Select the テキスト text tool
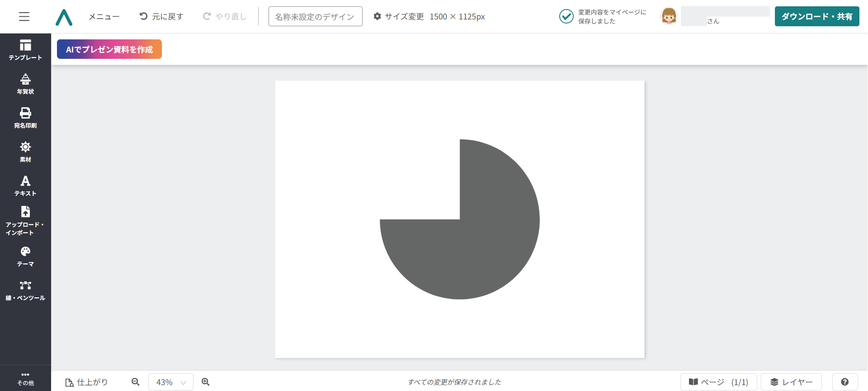 pyautogui.click(x=25, y=186)
